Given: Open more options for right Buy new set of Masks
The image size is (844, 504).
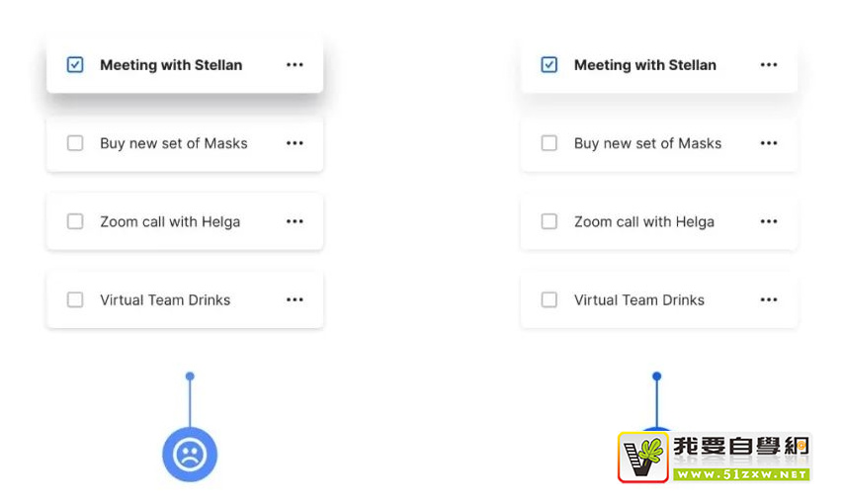Looking at the screenshot, I should click(x=769, y=143).
